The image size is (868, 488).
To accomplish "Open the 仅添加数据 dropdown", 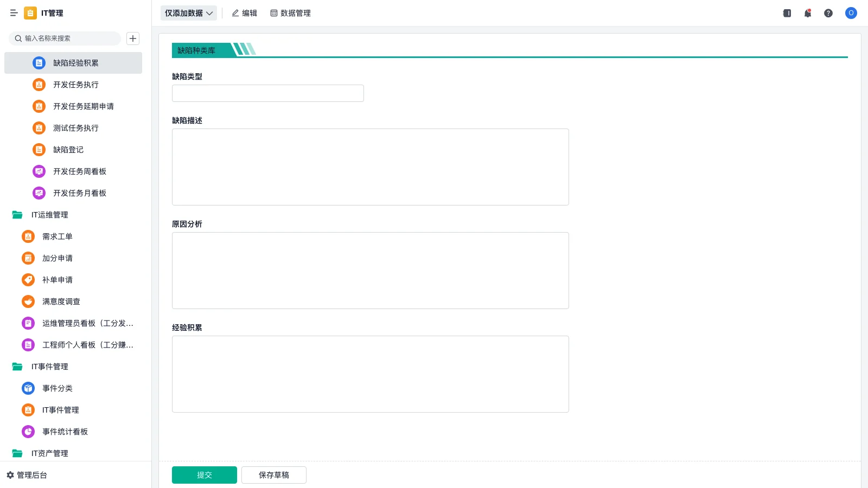I will 188,13.
